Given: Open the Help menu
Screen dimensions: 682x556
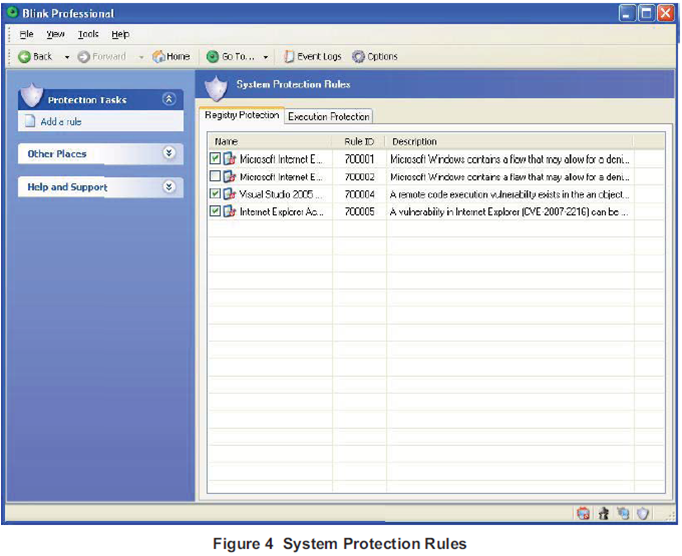Looking at the screenshot, I should tap(120, 34).
